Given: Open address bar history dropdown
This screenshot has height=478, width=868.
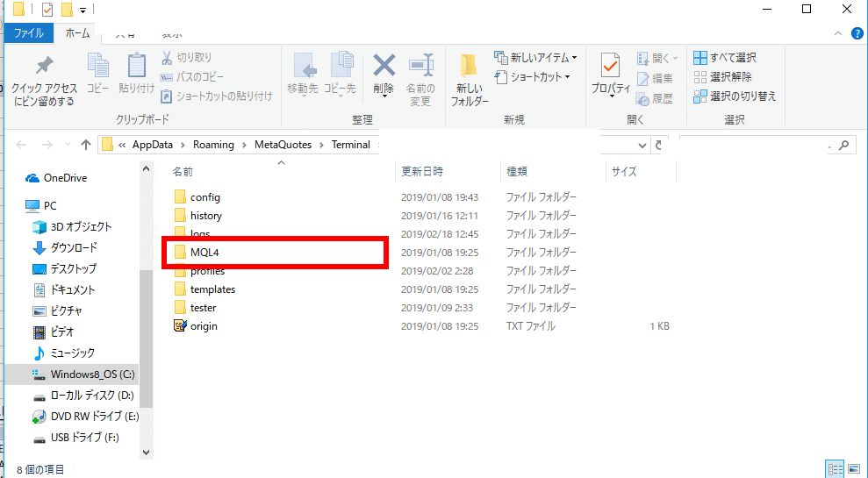Looking at the screenshot, I should tap(642, 146).
